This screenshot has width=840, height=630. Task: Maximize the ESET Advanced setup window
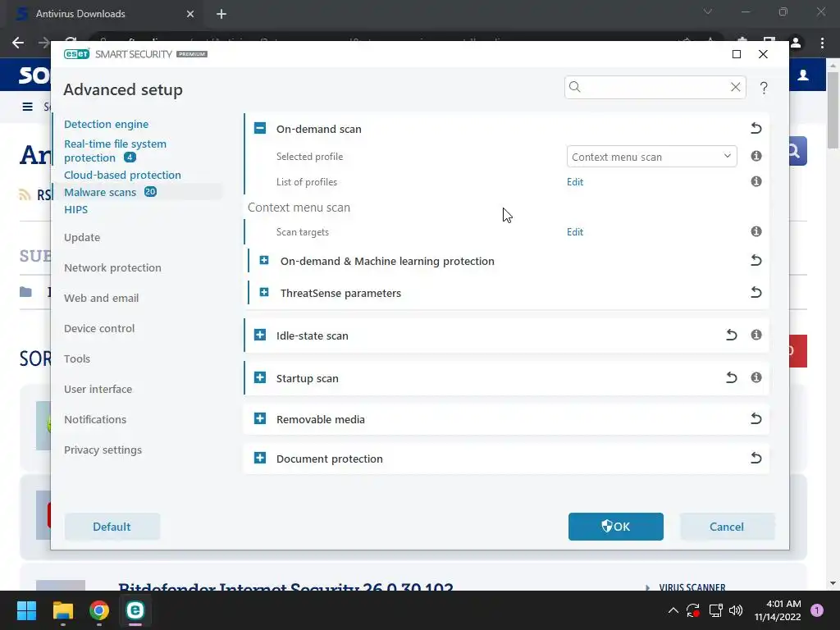[x=737, y=54]
